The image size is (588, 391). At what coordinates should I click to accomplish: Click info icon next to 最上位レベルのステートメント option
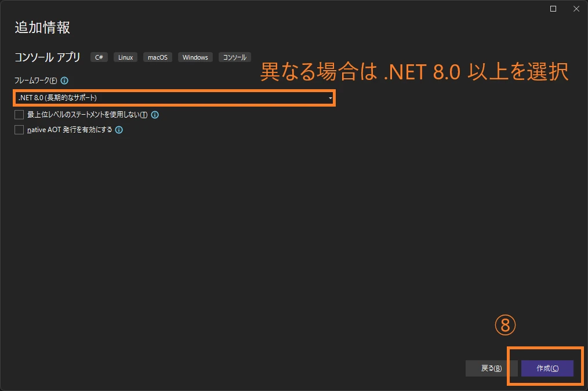pyautogui.click(x=155, y=115)
